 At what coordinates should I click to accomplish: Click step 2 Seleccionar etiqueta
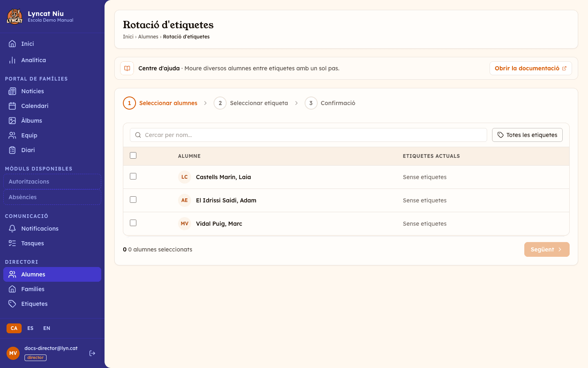click(251, 103)
